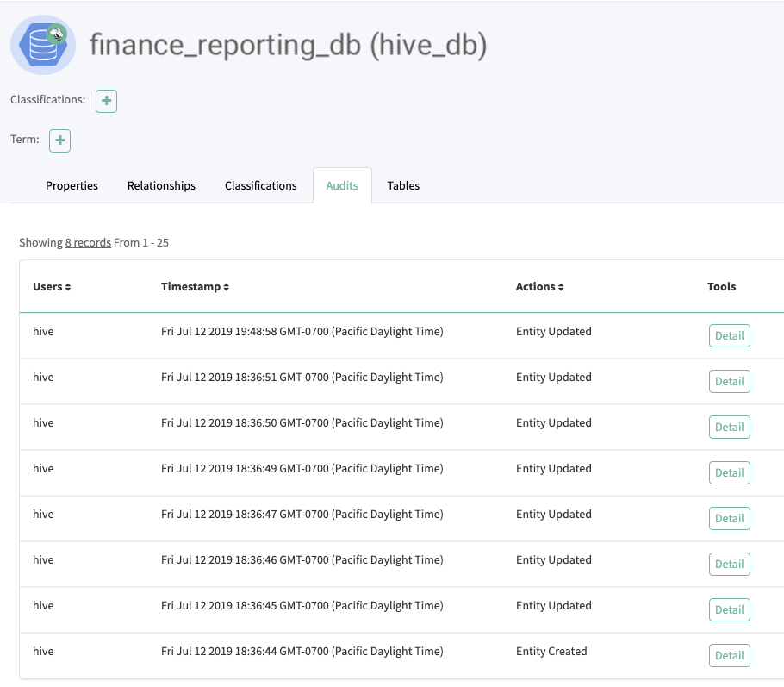Open Detail for the Entity Created record
Screen dimensions: 784x687
(729, 655)
